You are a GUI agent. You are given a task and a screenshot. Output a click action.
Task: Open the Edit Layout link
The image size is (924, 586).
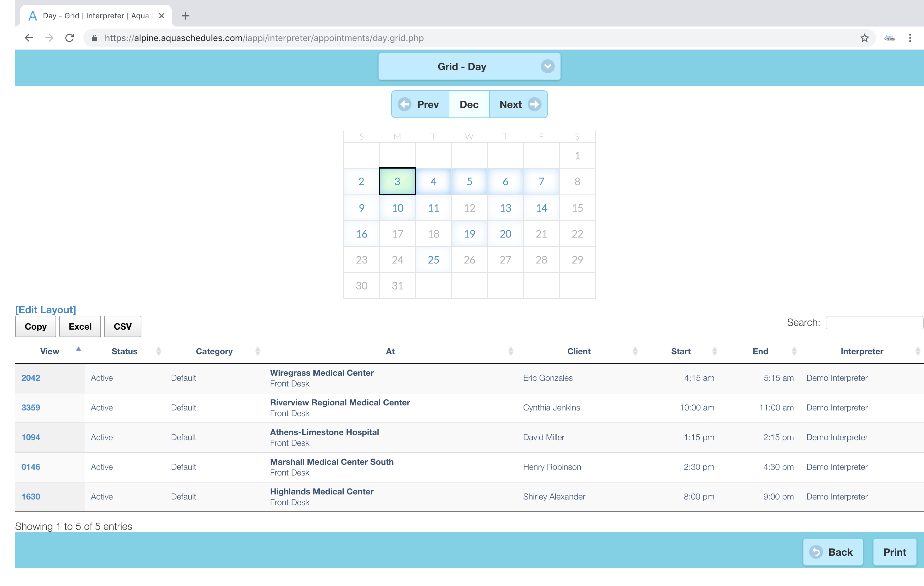pos(46,309)
